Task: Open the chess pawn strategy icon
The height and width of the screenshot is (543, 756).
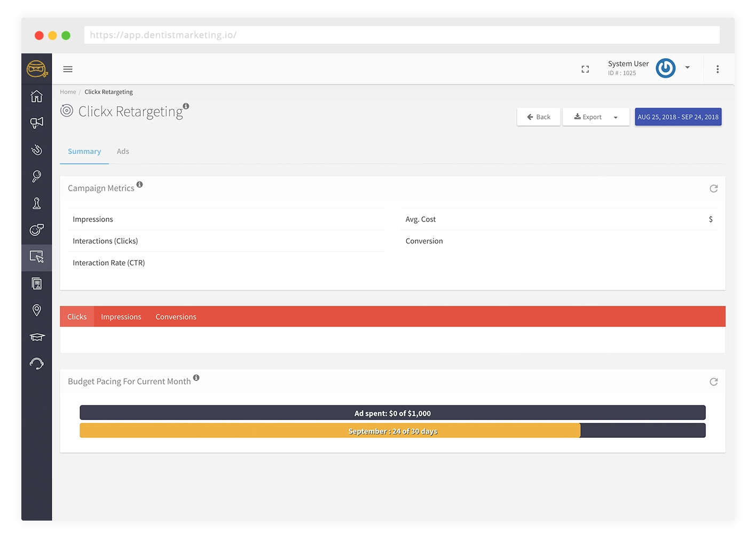Action: click(x=37, y=203)
